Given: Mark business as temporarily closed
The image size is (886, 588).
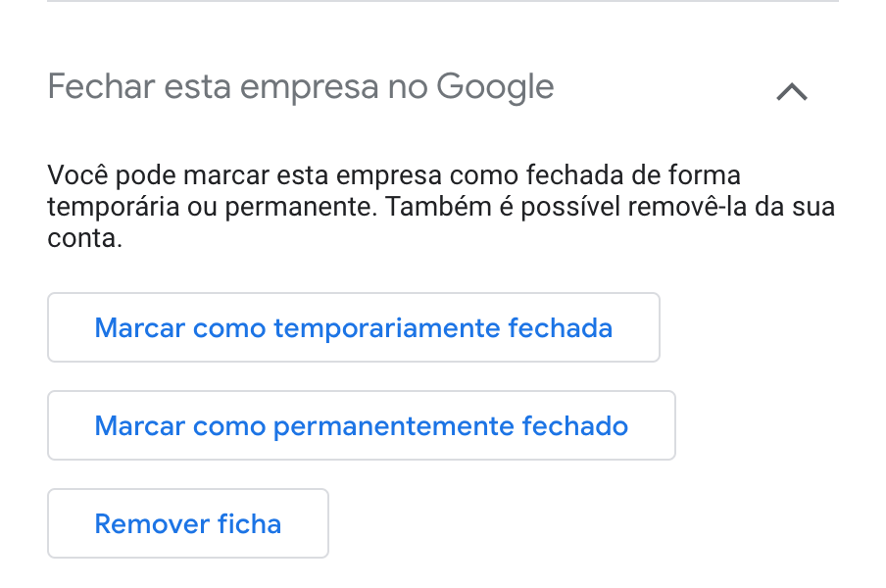Looking at the screenshot, I should coord(353,327).
